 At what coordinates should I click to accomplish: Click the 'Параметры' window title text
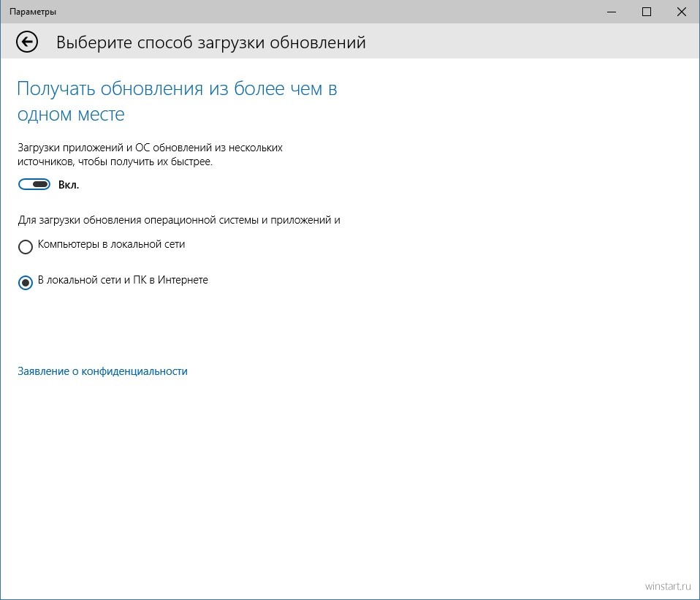[33, 12]
